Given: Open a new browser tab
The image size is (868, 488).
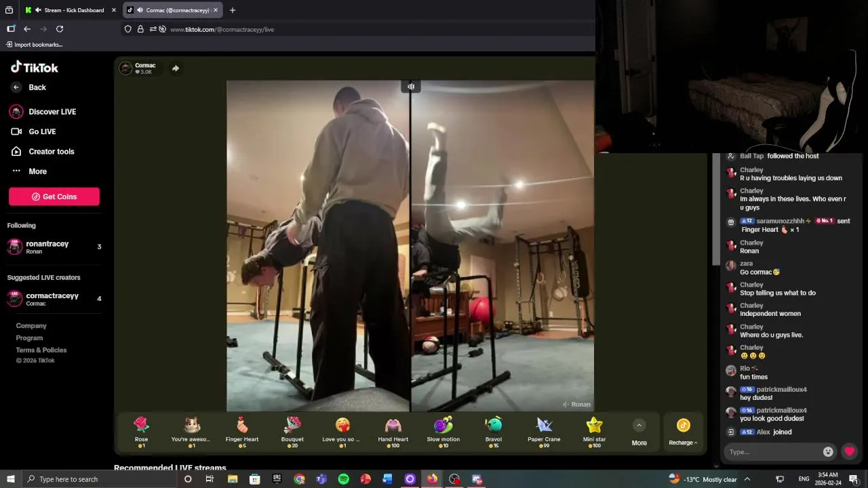Looking at the screenshot, I should (233, 10).
